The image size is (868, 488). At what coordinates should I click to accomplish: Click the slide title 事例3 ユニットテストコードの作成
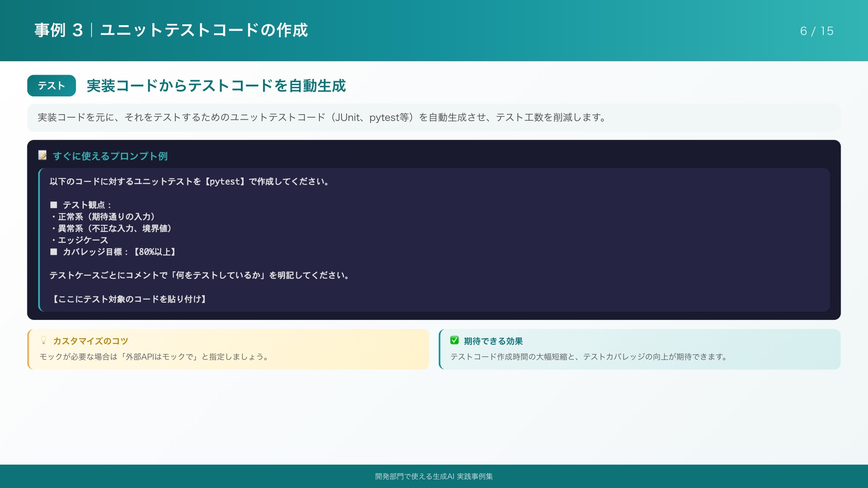171,30
